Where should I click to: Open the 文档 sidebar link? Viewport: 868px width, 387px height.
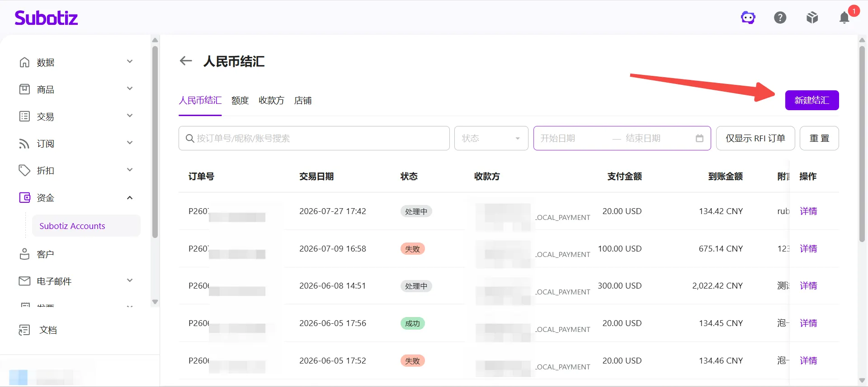click(48, 330)
